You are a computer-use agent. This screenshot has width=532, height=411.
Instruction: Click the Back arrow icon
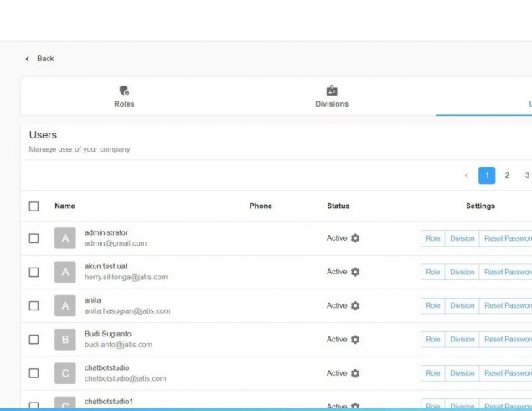(28, 59)
